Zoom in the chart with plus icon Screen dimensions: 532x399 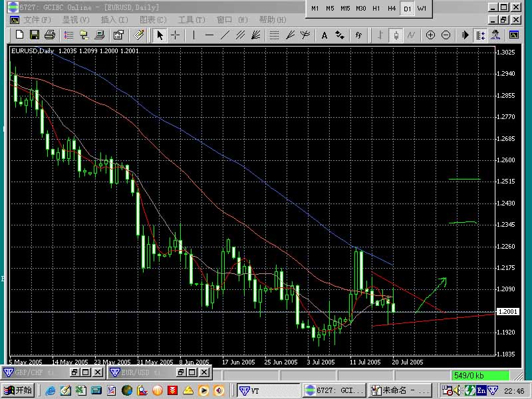(x=430, y=35)
